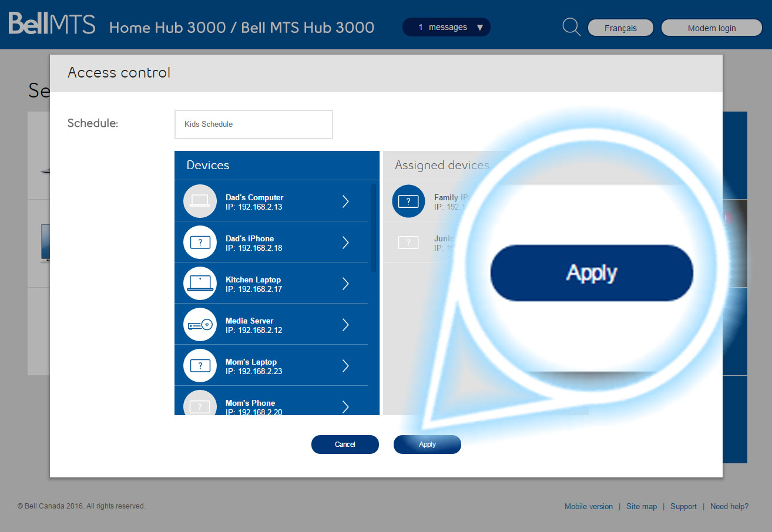The image size is (772, 532).
Task: Click the small Apply button
Action: coord(427,445)
